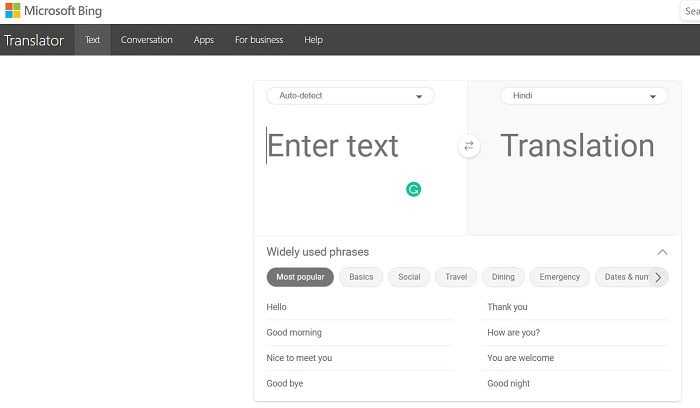Select the Emergency phrase category
Image resolution: width=700 pixels, height=408 pixels.
559,277
